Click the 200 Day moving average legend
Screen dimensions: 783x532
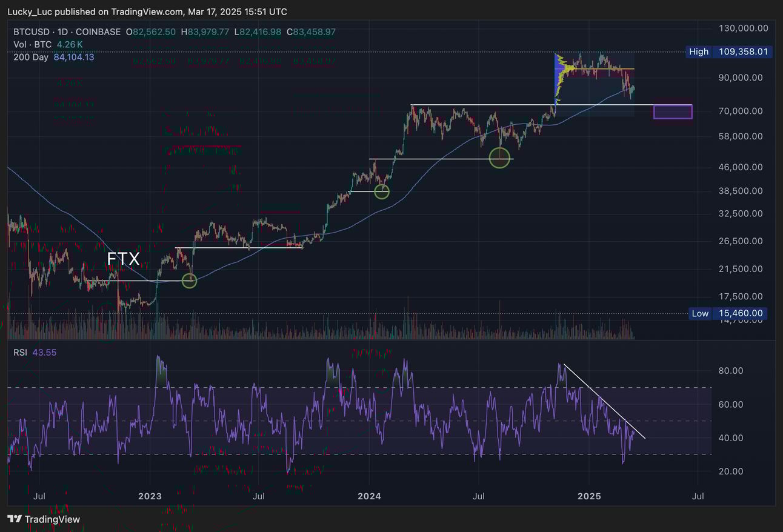point(54,57)
